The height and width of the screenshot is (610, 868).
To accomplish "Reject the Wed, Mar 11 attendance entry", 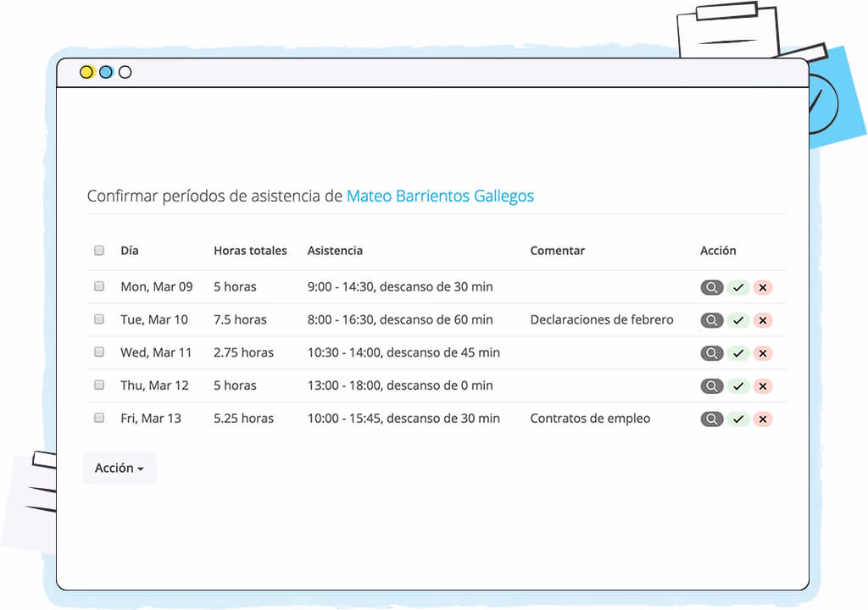I will coord(763,353).
